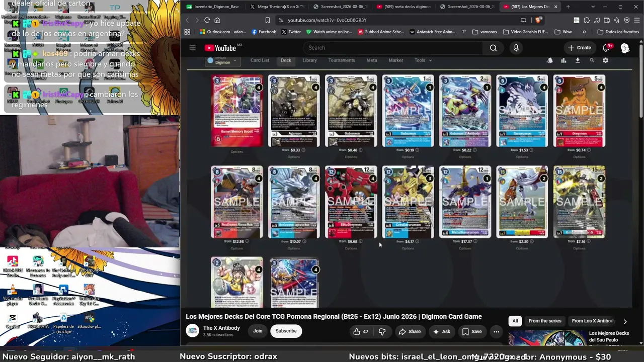The image size is (644, 362).
Task: Open the Card List tab in deck site
Action: coord(260,60)
